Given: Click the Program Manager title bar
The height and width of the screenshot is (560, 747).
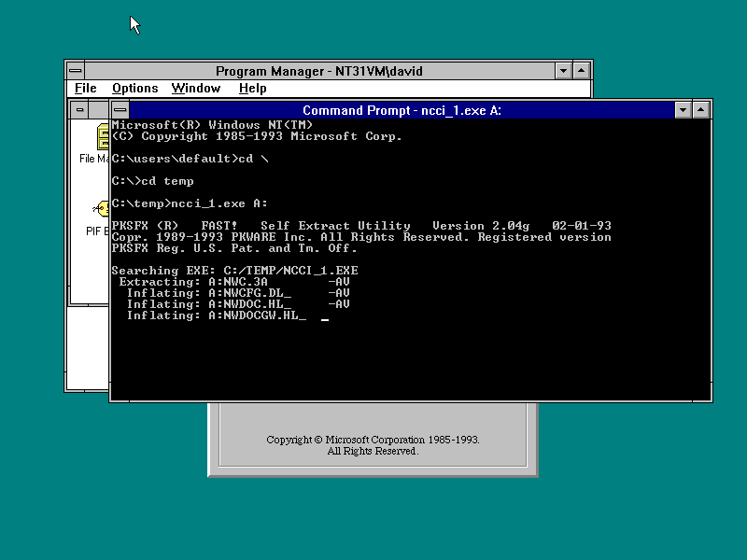Looking at the screenshot, I should point(319,71).
